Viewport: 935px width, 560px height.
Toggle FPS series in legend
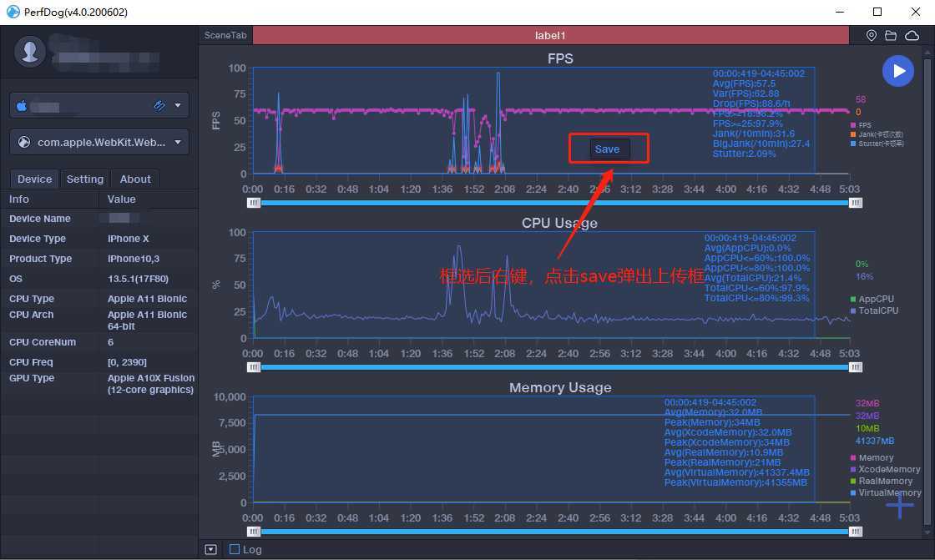861,125
